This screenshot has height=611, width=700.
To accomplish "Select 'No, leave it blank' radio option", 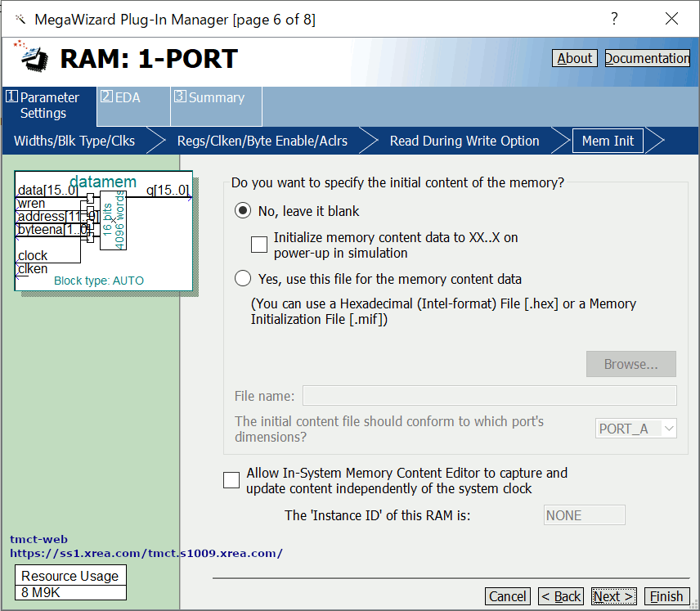I will pos(242,210).
